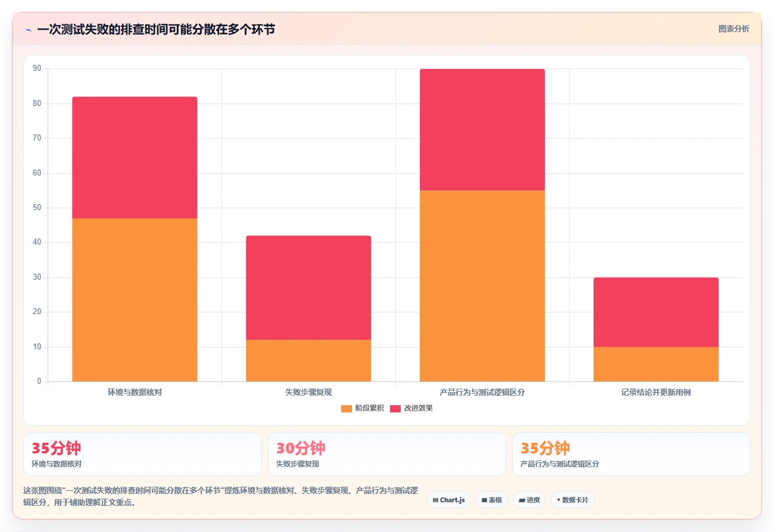Open the 30分钟 失败步骤复现 data card
Screen dimensions: 774x532
[x=387, y=454]
